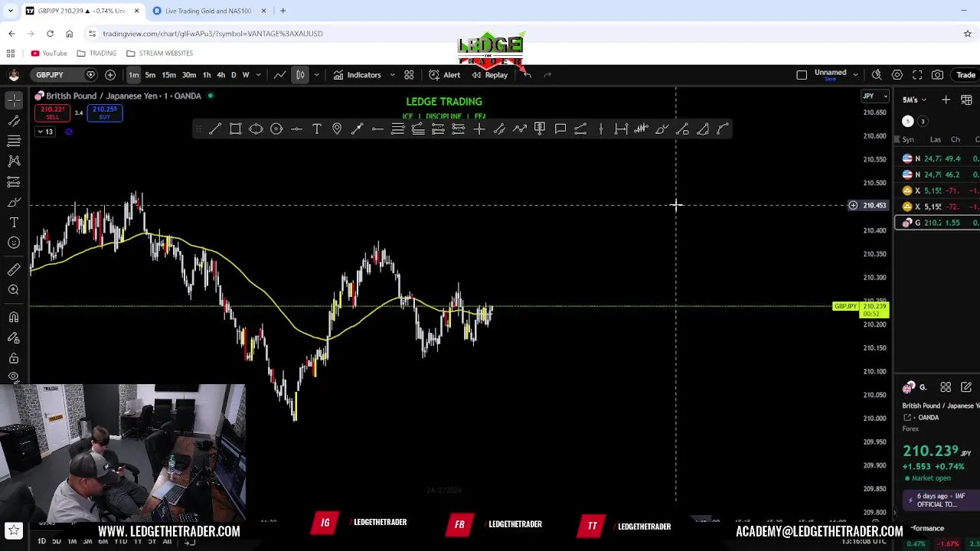
Task: Collapse the 13 indicators legend
Action: (45, 132)
